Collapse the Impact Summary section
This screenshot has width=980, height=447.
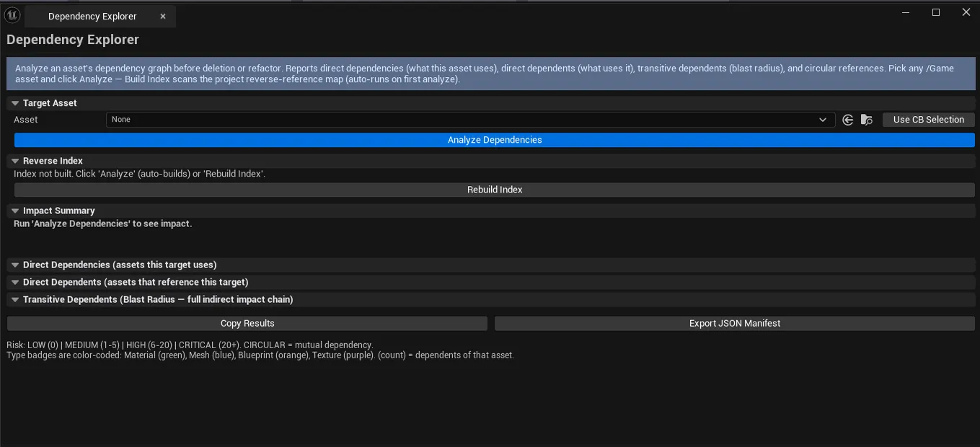[15, 211]
